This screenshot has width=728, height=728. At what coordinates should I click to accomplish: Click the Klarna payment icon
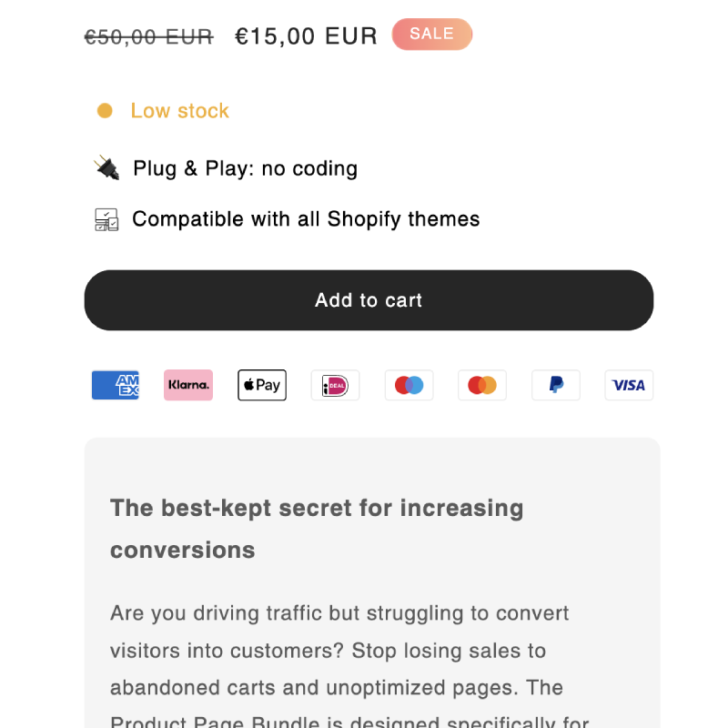(x=188, y=385)
